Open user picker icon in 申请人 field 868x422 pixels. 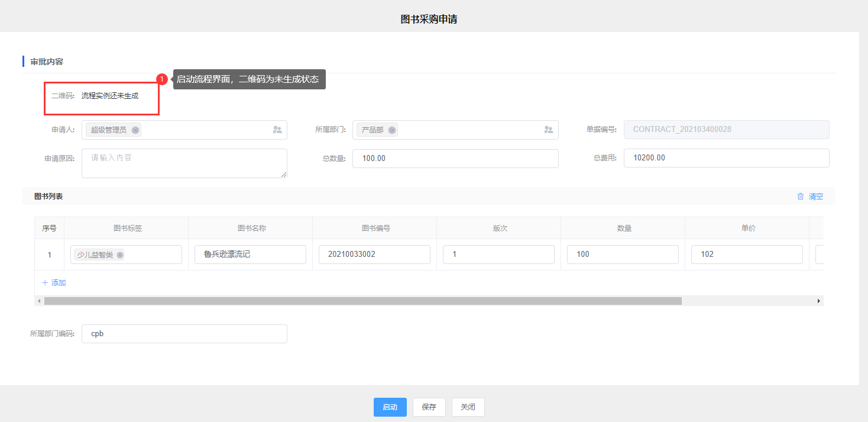point(277,130)
